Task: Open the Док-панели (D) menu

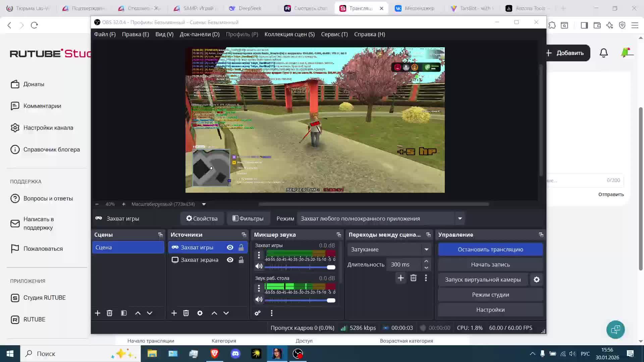Action: coord(200,34)
